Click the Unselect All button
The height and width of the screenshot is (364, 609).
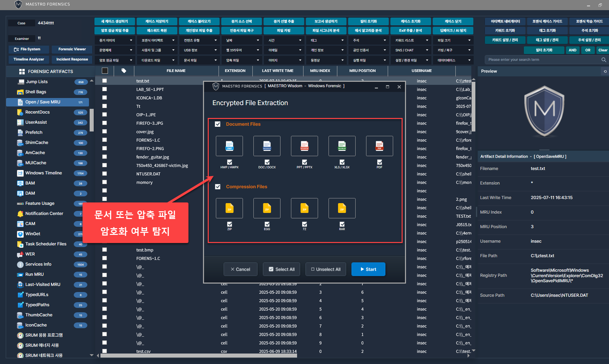326,269
